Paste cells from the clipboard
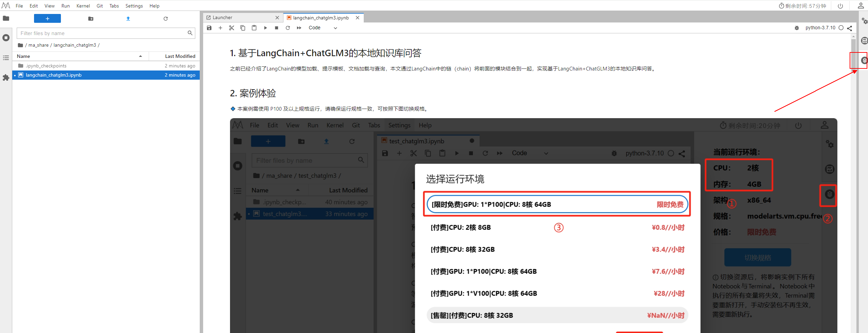 pyautogui.click(x=254, y=28)
